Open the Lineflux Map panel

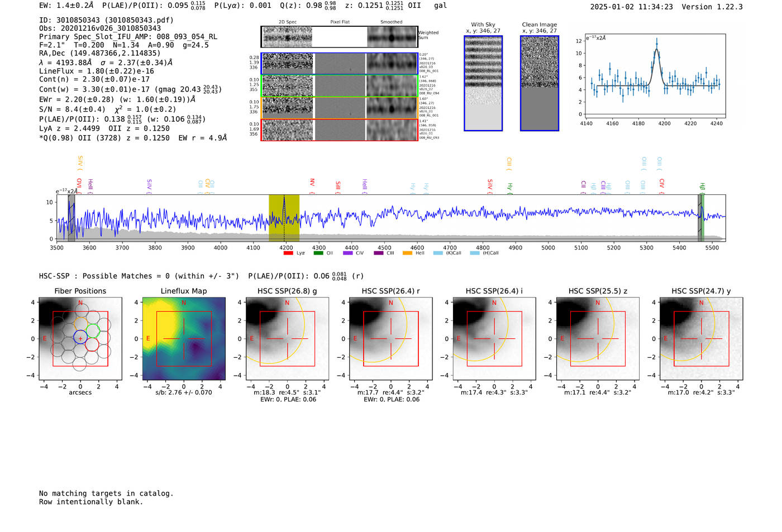click(184, 339)
